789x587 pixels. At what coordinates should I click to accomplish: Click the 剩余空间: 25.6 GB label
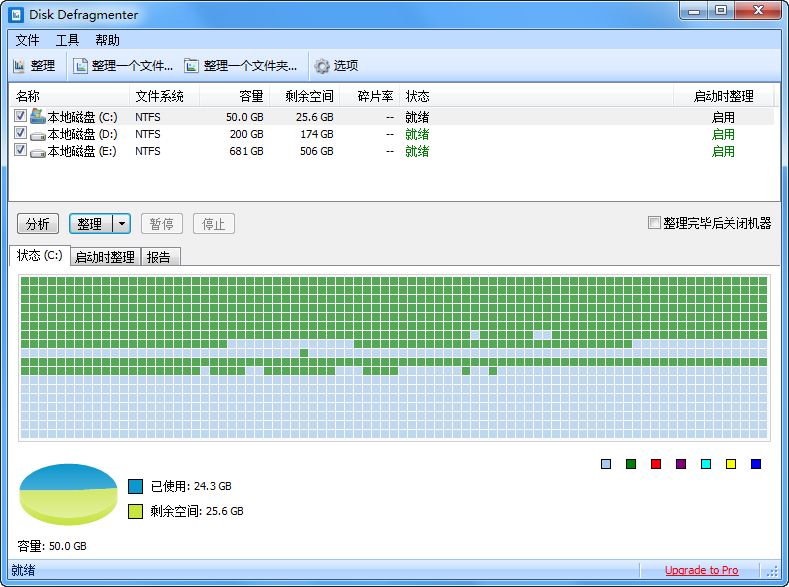pyautogui.click(x=197, y=512)
